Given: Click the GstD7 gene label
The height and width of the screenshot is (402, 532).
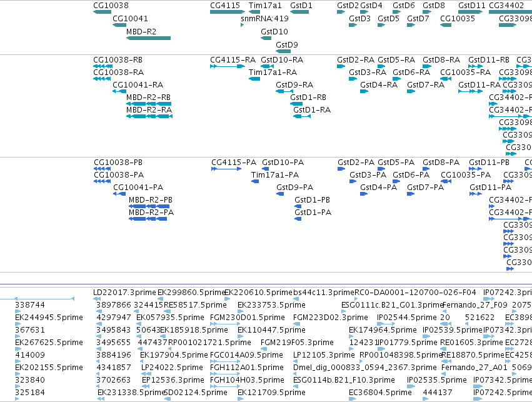Looking at the screenshot, I should click(x=418, y=19).
